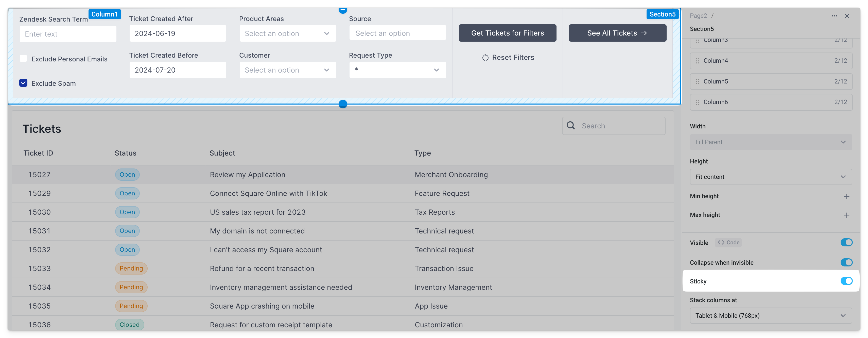Image resolution: width=868 pixels, height=338 pixels.
Task: Uncheck the Exclude Spam checkbox
Action: pyautogui.click(x=23, y=82)
